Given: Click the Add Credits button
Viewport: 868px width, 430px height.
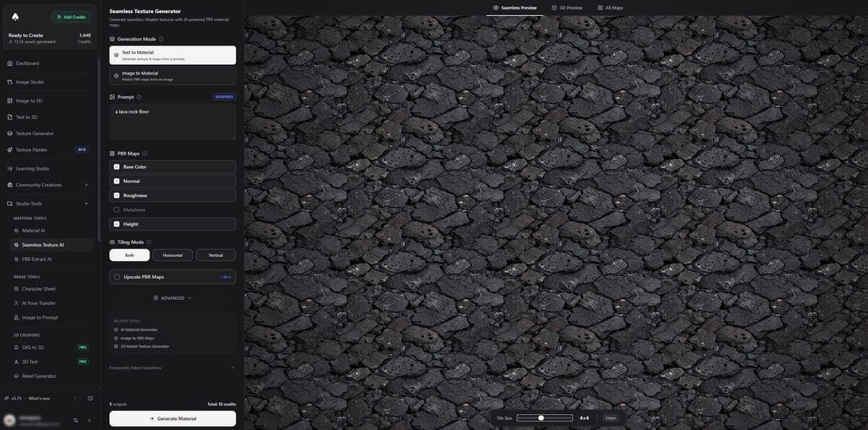Looking at the screenshot, I should tap(71, 17).
